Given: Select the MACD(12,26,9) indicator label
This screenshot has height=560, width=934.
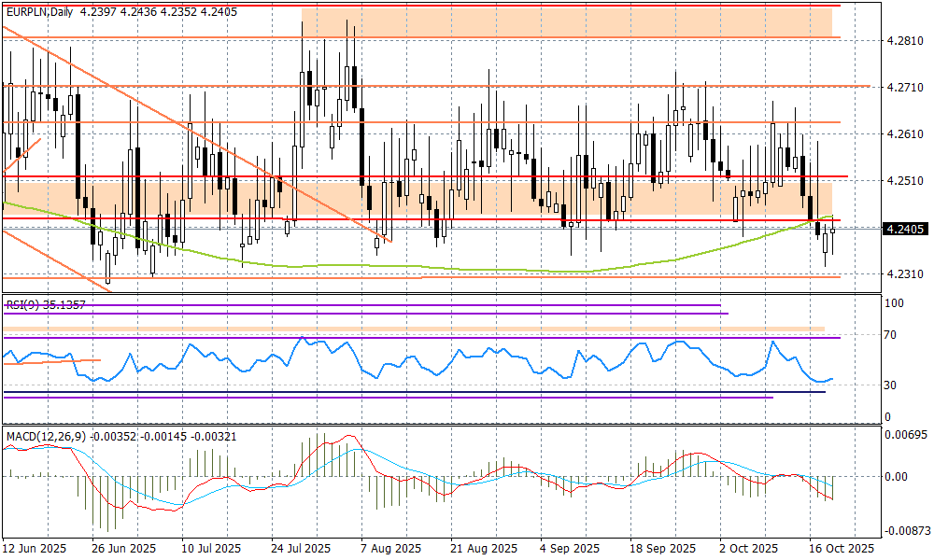Looking at the screenshot, I should pos(43,436).
